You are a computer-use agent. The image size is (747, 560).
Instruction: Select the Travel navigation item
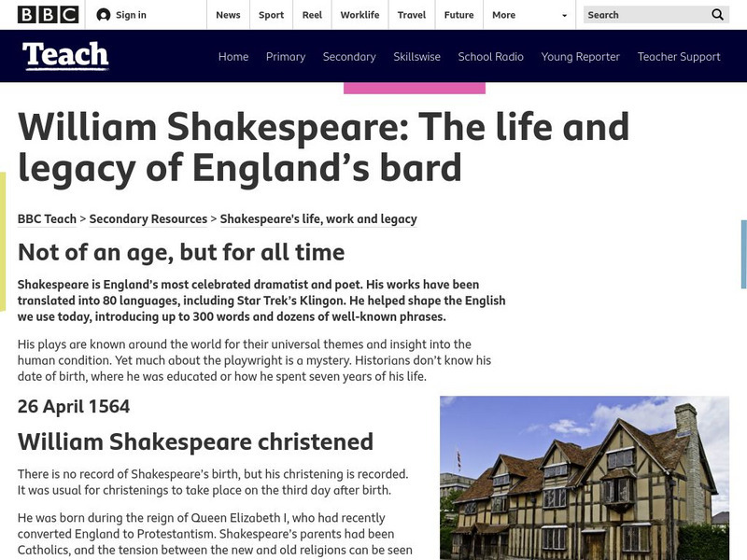pyautogui.click(x=411, y=15)
